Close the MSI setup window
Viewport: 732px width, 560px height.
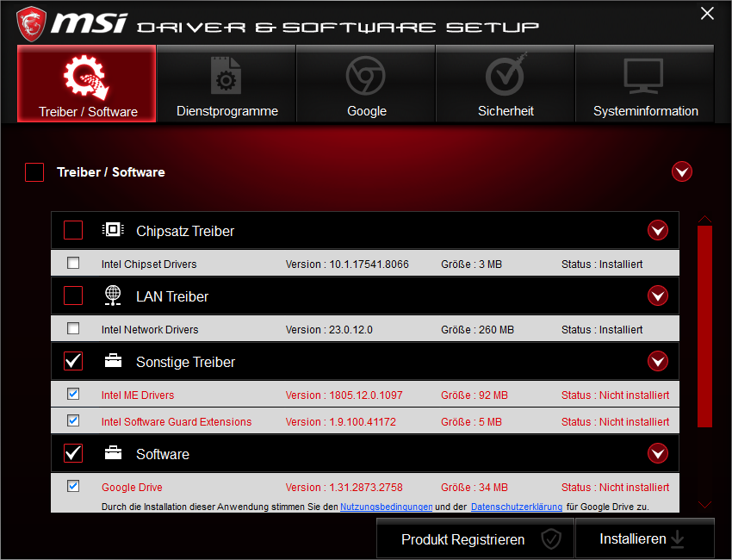coord(707,14)
